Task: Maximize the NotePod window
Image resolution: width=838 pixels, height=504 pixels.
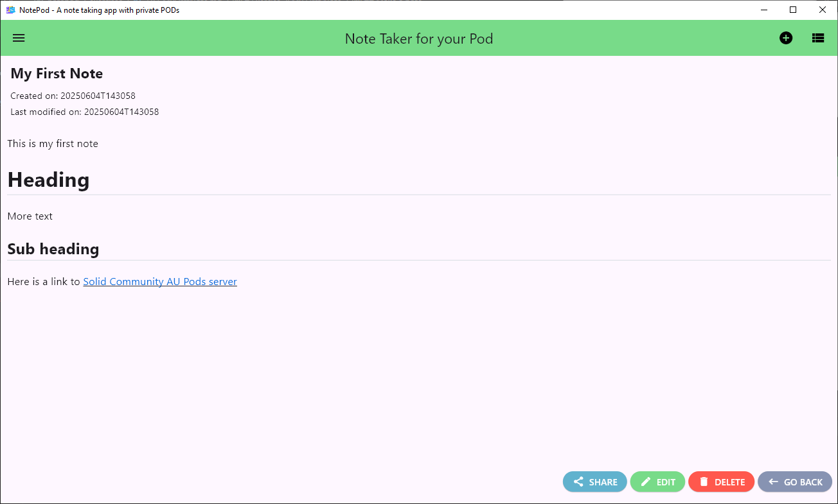Action: (x=793, y=10)
